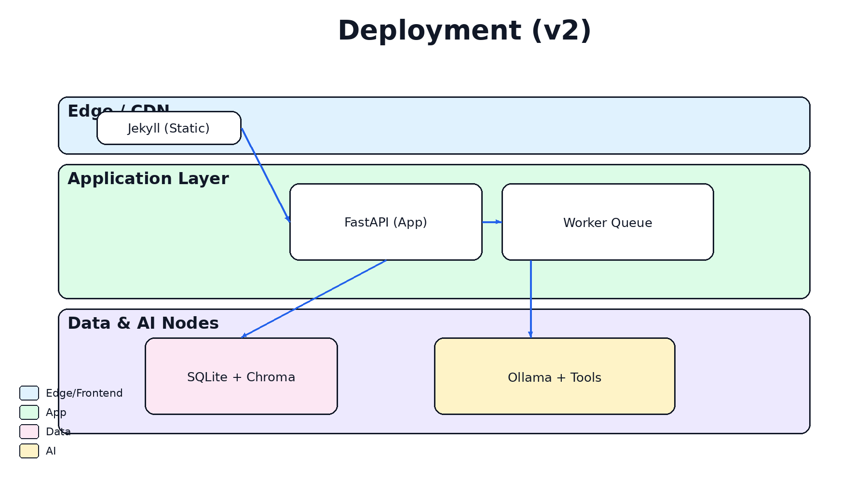Click the Deployment (v2) title
Screen dimensions: 868x482
465,30
